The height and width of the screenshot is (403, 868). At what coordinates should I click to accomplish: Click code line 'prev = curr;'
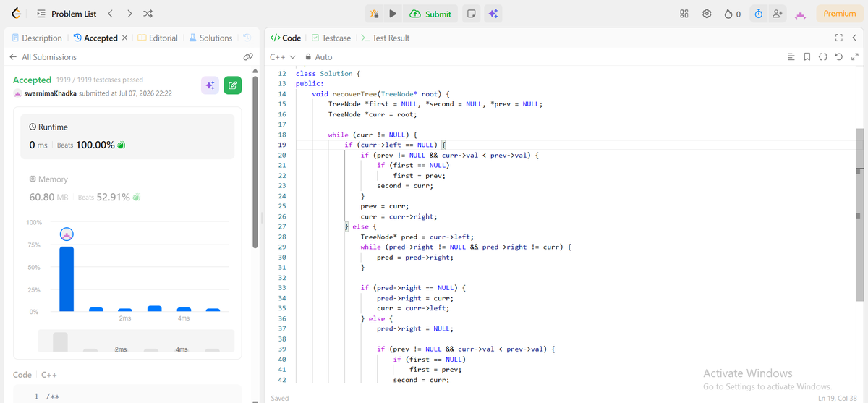(385, 206)
